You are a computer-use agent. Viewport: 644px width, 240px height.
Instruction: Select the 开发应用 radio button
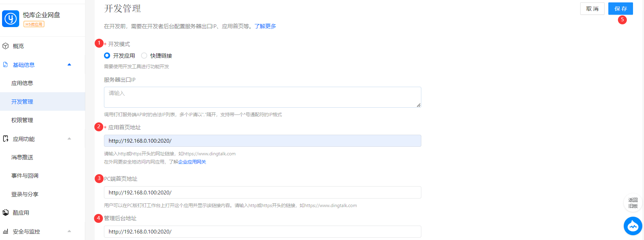[107, 56]
